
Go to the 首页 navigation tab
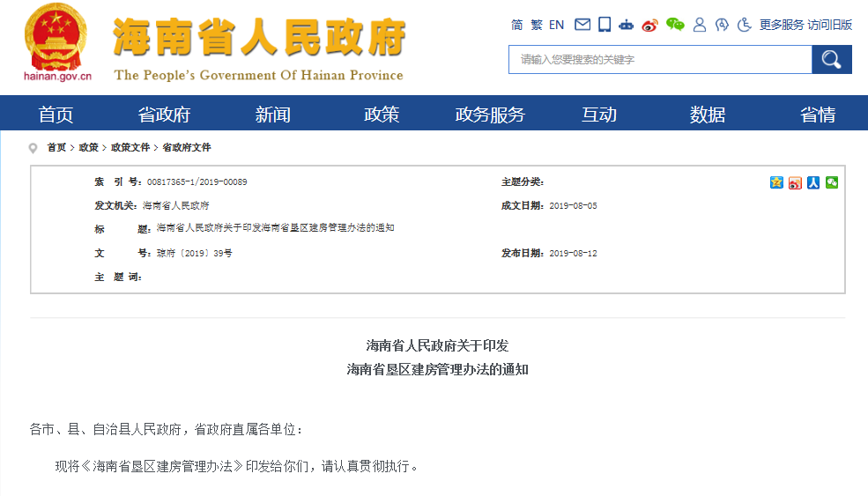[56, 115]
